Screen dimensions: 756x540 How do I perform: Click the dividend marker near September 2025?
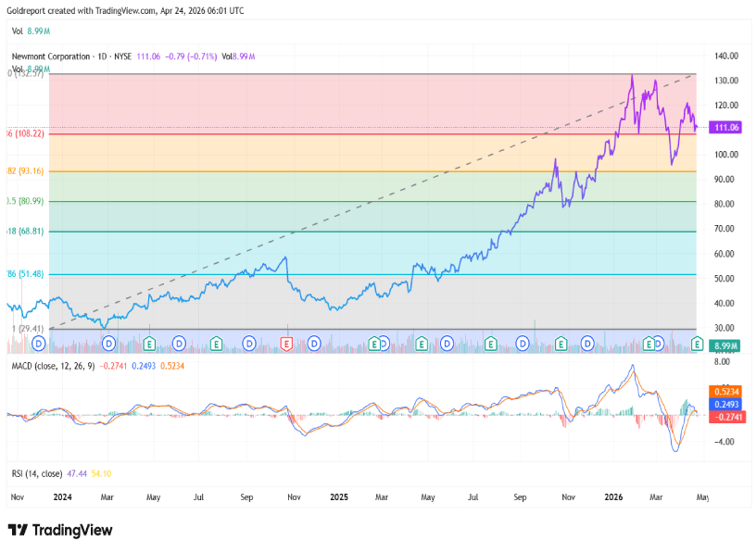[523, 344]
